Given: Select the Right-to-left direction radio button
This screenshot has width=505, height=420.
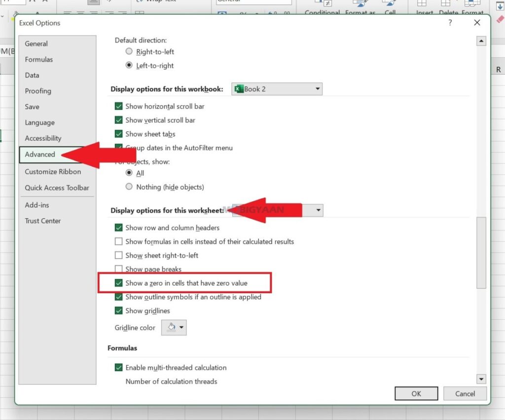Looking at the screenshot, I should (x=129, y=52).
